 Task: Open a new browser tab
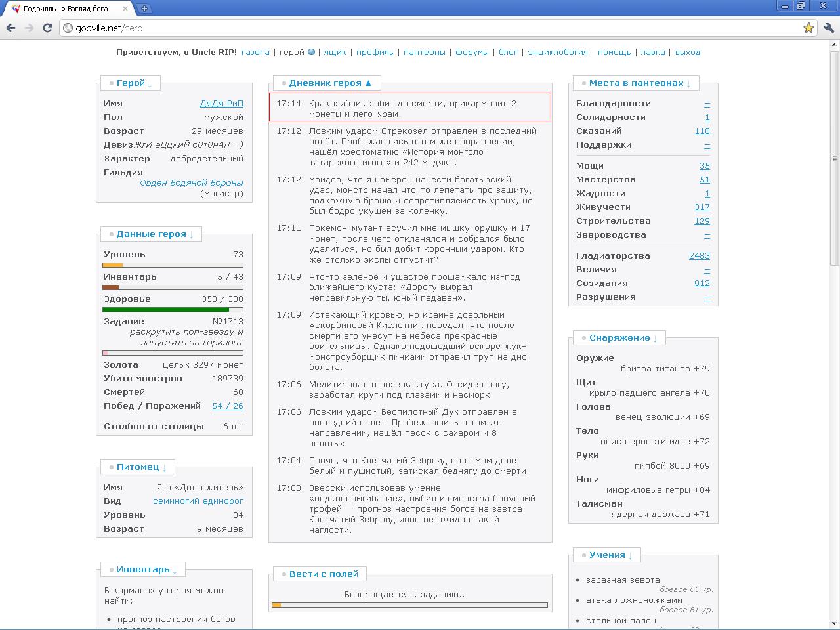(144, 9)
